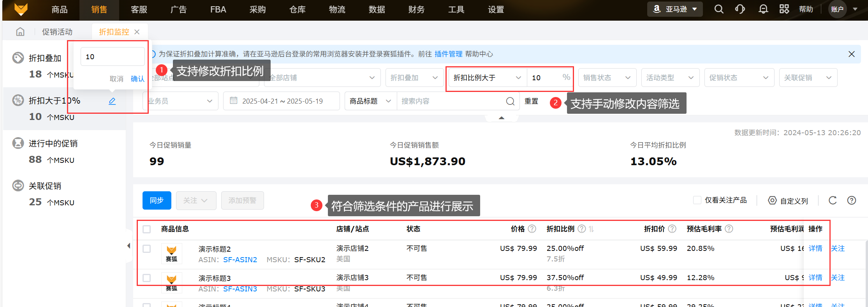Open the 关联促销 filter dropdown

pos(808,78)
